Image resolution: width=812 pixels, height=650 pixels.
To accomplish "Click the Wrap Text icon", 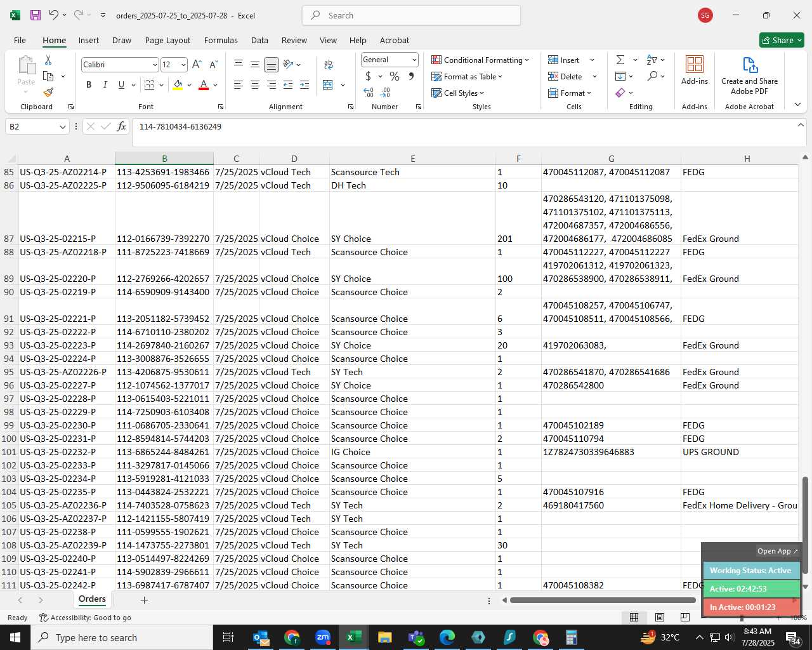I will point(329,65).
